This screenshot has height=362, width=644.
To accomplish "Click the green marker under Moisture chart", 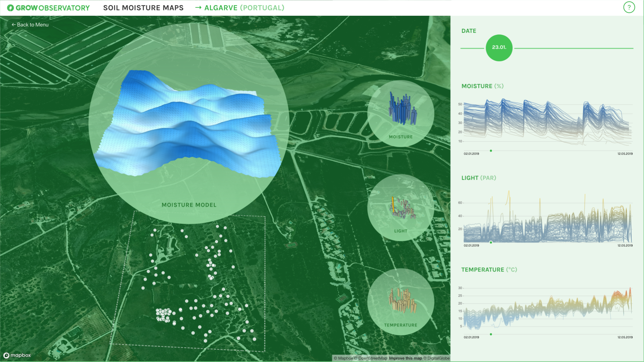I will (x=491, y=151).
